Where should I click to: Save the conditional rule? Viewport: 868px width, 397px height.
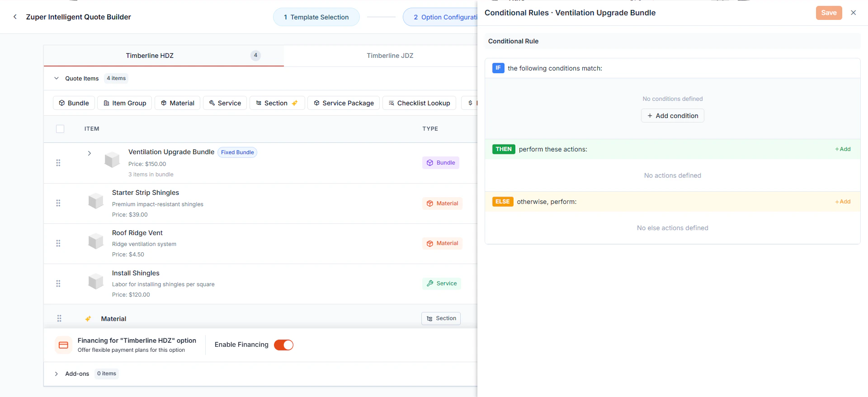click(x=829, y=13)
